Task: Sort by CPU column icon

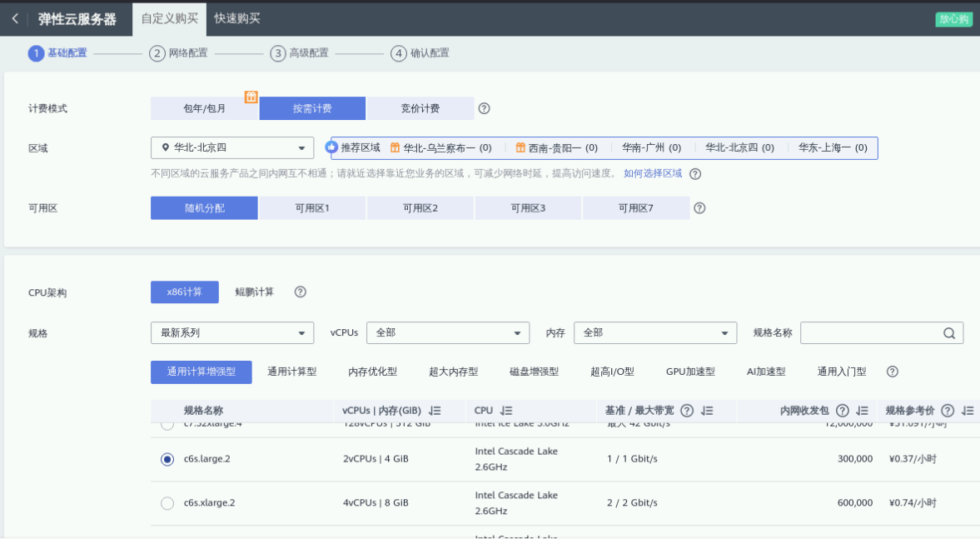Action: point(506,411)
